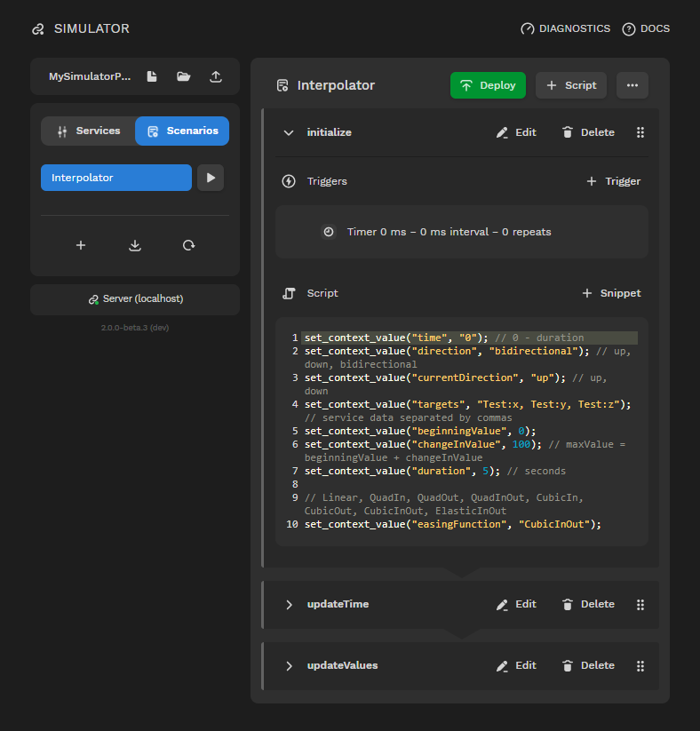Switch to the Services tab
This screenshot has height=731, width=700.
point(88,131)
